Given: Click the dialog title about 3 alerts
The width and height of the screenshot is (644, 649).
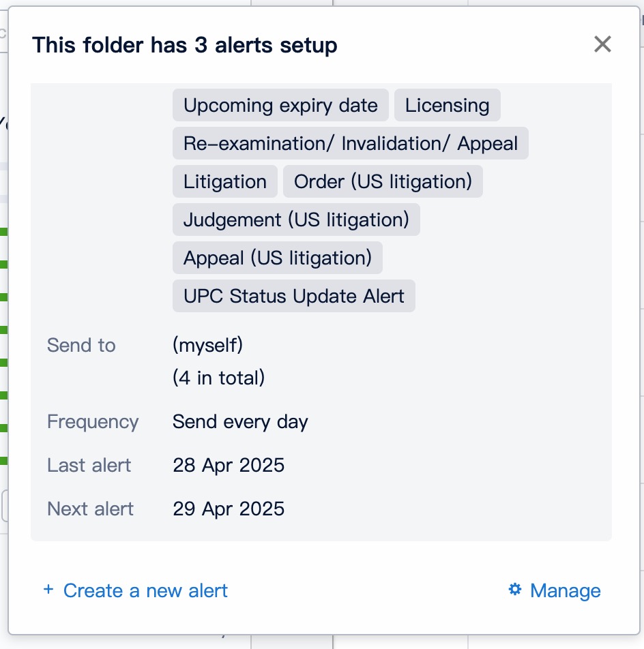Looking at the screenshot, I should tap(185, 46).
